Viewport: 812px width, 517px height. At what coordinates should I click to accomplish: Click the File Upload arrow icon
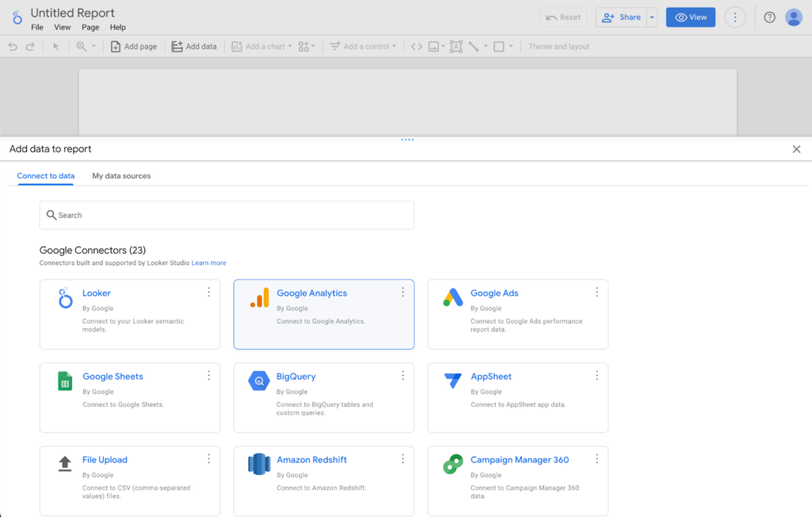coord(65,464)
